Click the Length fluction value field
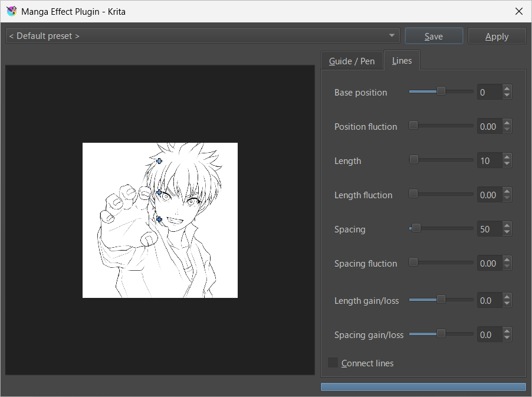Screen dimensions: 532x397 (488, 195)
